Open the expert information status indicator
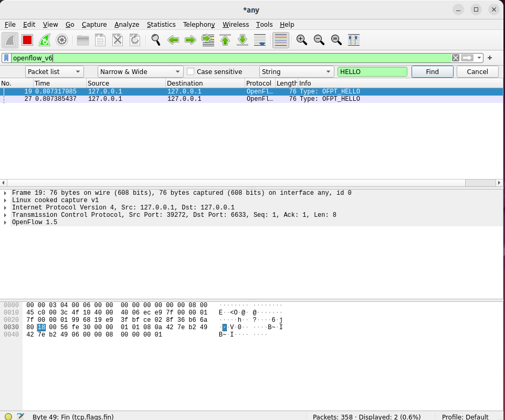Screen dimensions: 505x420 8,416
